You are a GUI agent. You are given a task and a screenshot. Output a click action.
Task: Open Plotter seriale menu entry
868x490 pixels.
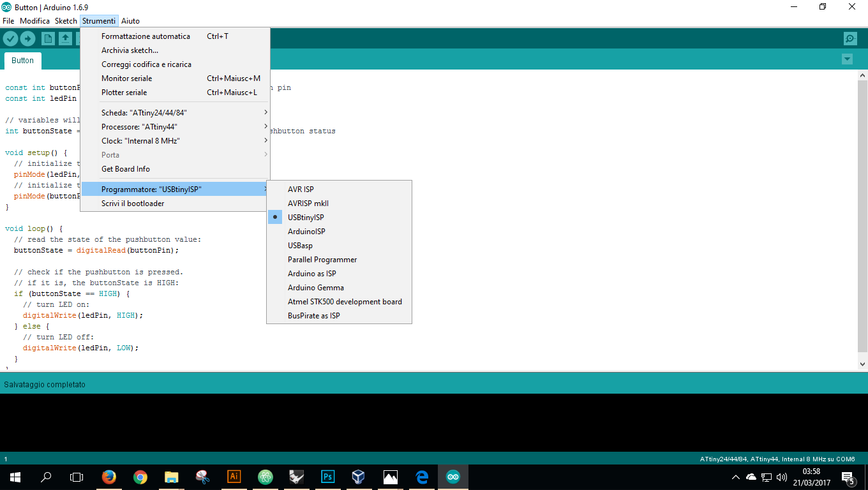pos(176,93)
